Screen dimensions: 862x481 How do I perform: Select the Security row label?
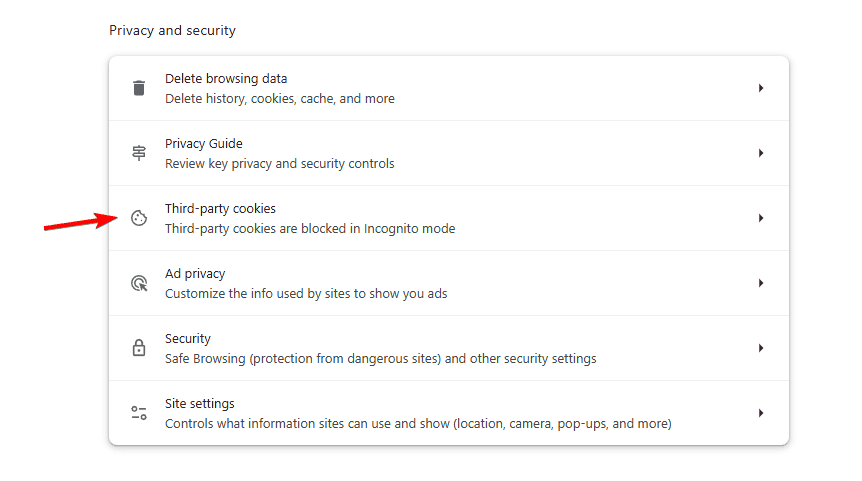pyautogui.click(x=187, y=339)
